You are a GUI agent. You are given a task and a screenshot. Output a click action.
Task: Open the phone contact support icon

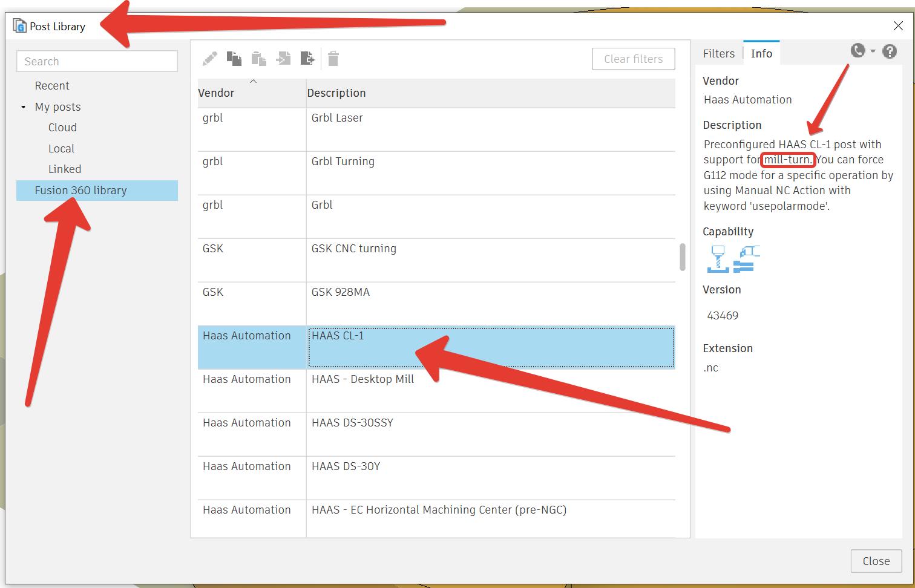(858, 51)
